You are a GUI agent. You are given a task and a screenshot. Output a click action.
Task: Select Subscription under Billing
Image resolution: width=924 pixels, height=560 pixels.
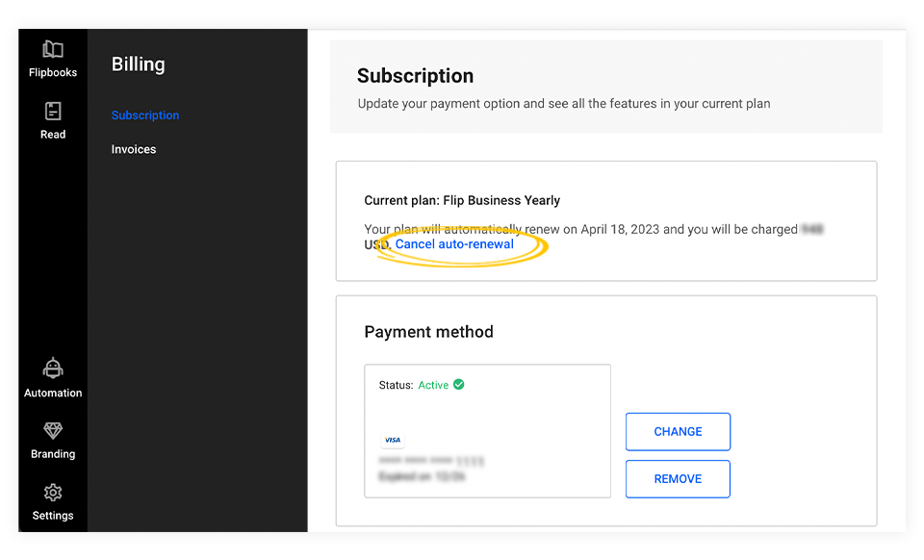[144, 115]
